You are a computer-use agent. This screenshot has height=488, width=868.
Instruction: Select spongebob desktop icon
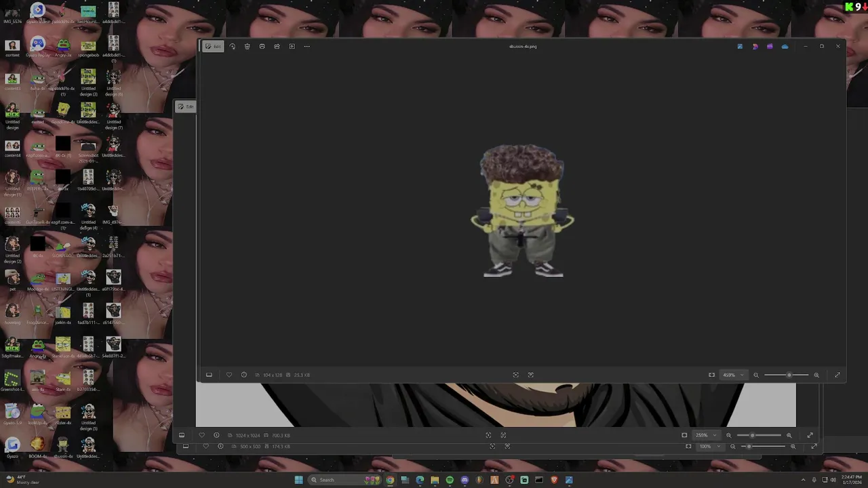88,47
